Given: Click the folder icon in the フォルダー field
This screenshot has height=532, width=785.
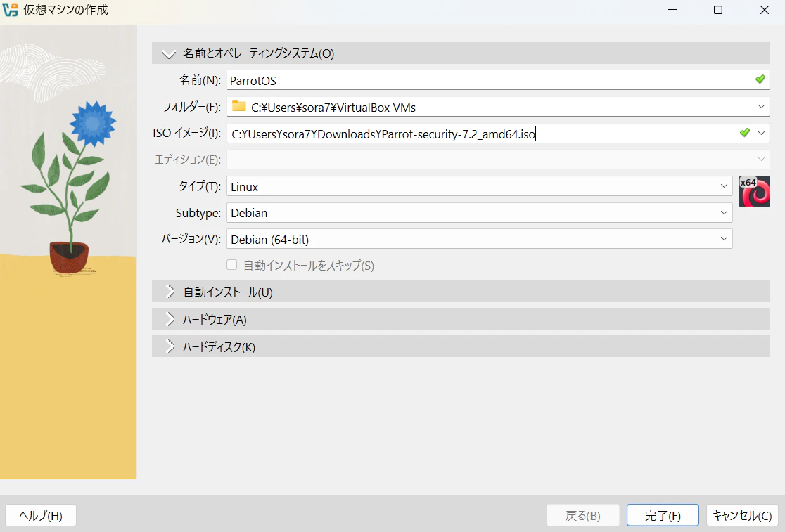Looking at the screenshot, I should (238, 107).
